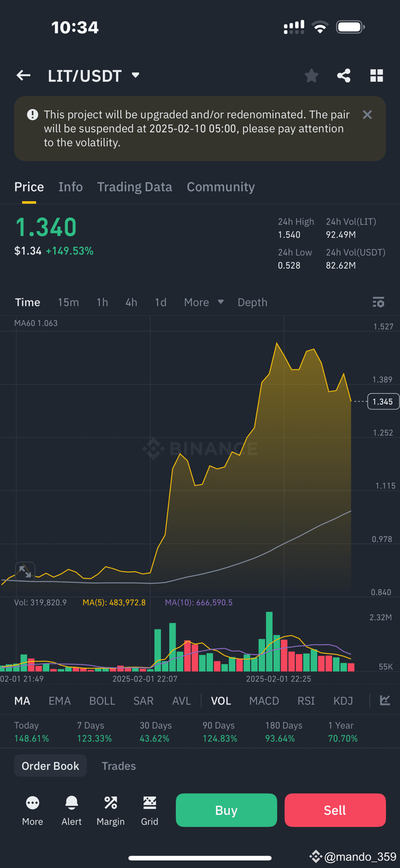
Task: Tap the cellular signal icon in status bar
Action: click(294, 27)
